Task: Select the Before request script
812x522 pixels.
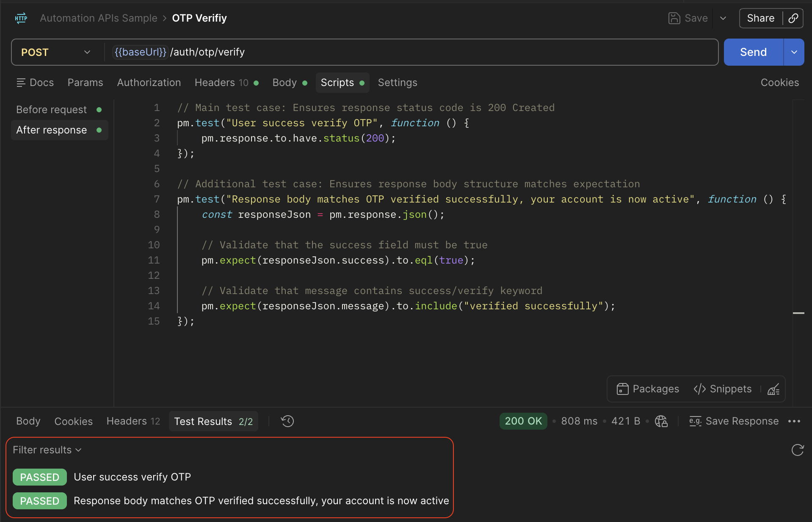Action: tap(59, 110)
